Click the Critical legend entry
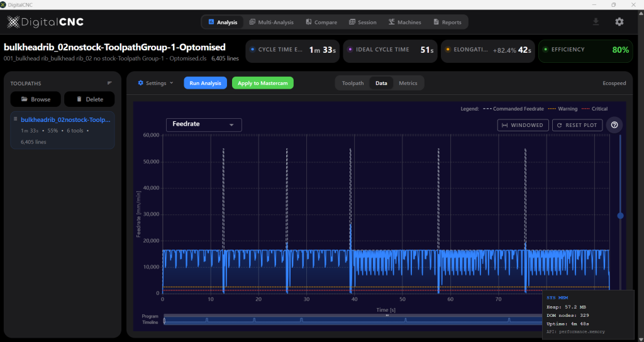This screenshot has width=644, height=342. click(x=595, y=109)
